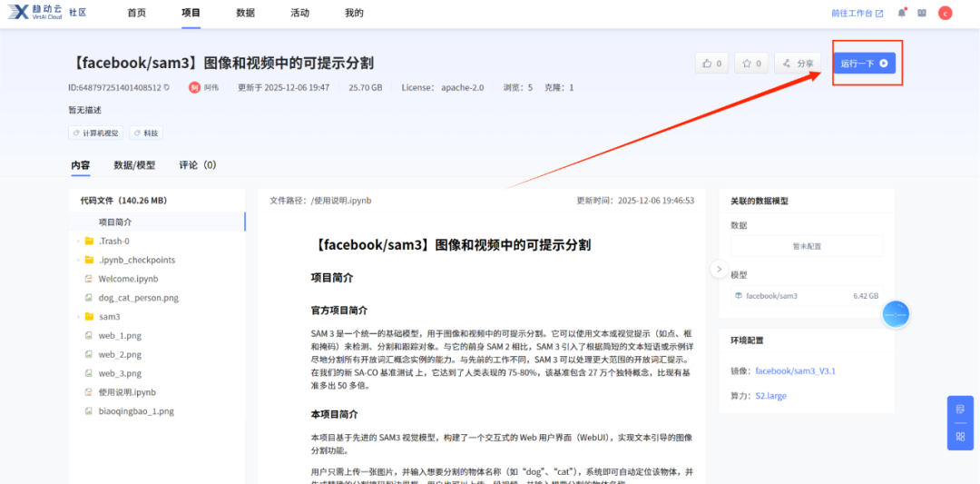The width and height of the screenshot is (980, 484).
Task: Open the 前往工作台 link
Action: (857, 13)
